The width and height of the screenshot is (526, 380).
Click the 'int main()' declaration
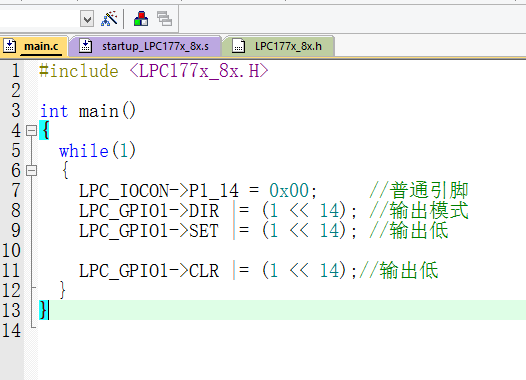[88, 111]
